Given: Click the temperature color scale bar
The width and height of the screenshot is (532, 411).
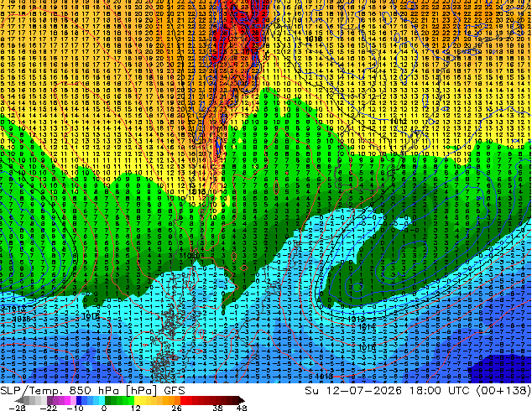Looking at the screenshot, I should pos(130,400).
